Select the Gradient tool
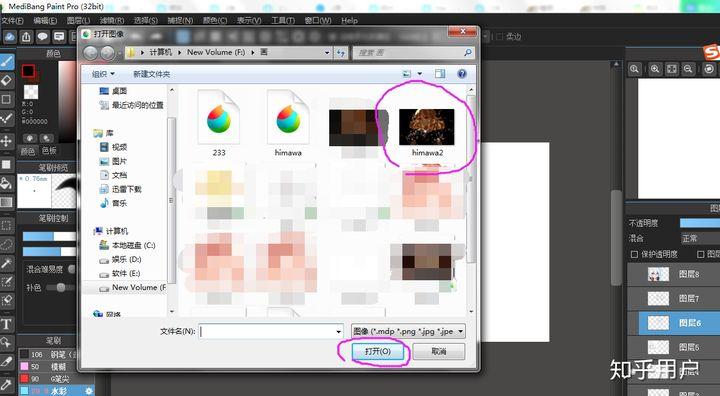The width and height of the screenshot is (720, 396). [6, 202]
